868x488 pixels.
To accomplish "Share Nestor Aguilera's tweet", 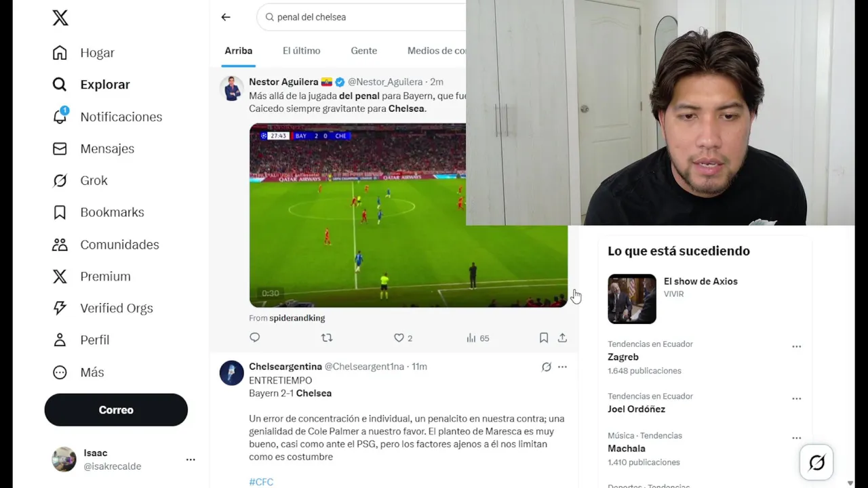I will click(x=562, y=338).
